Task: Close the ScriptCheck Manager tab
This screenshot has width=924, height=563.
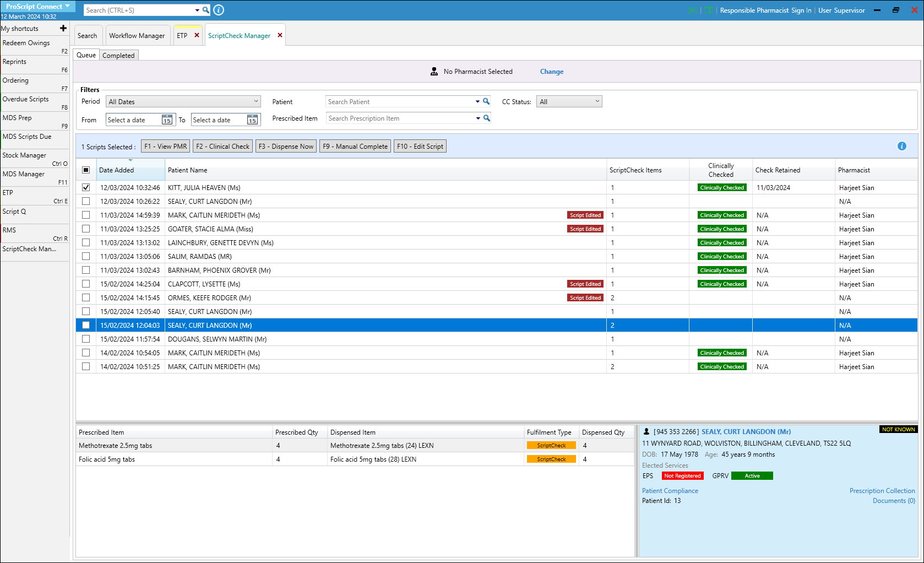Action: [x=280, y=35]
